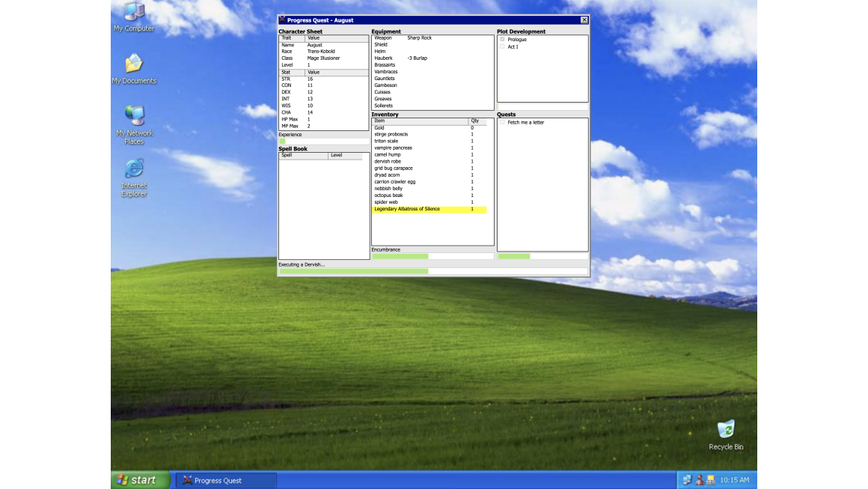Image resolution: width=868 pixels, height=489 pixels.
Task: Click the Executing a Dervish status text
Action: [x=302, y=264]
